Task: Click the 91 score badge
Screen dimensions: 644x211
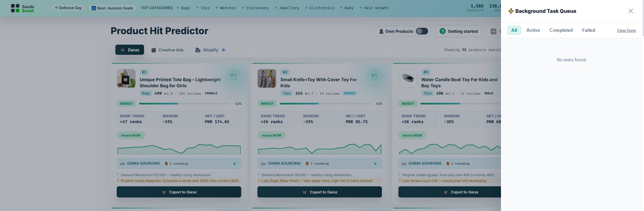Action: tap(374, 77)
